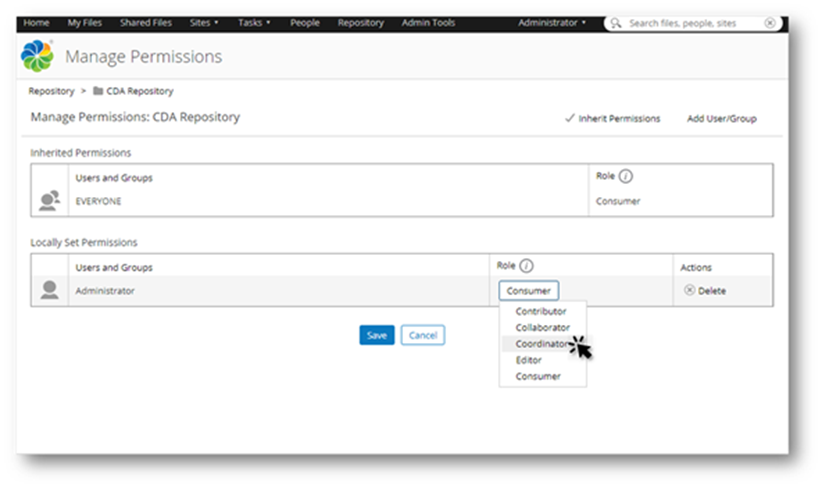Open the Administrator user menu
The width and height of the screenshot is (822, 488).
click(552, 22)
